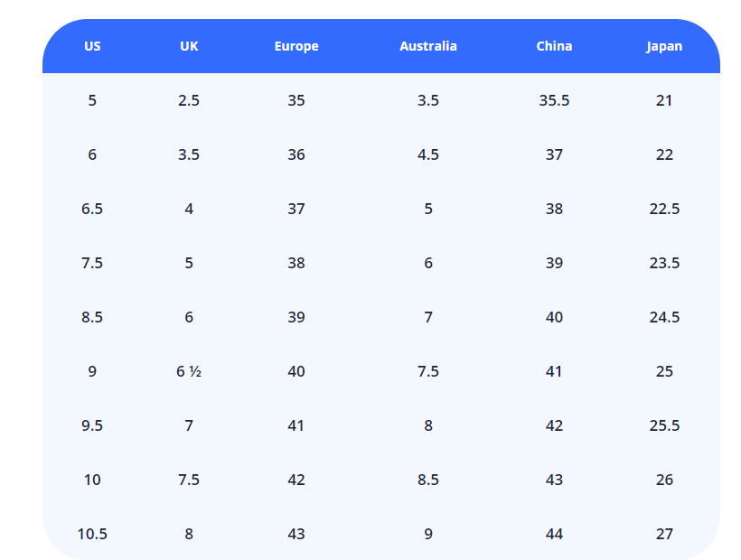This screenshot has height=560, width=741.
Task: Select Japan size 21 cell
Action: pos(664,100)
